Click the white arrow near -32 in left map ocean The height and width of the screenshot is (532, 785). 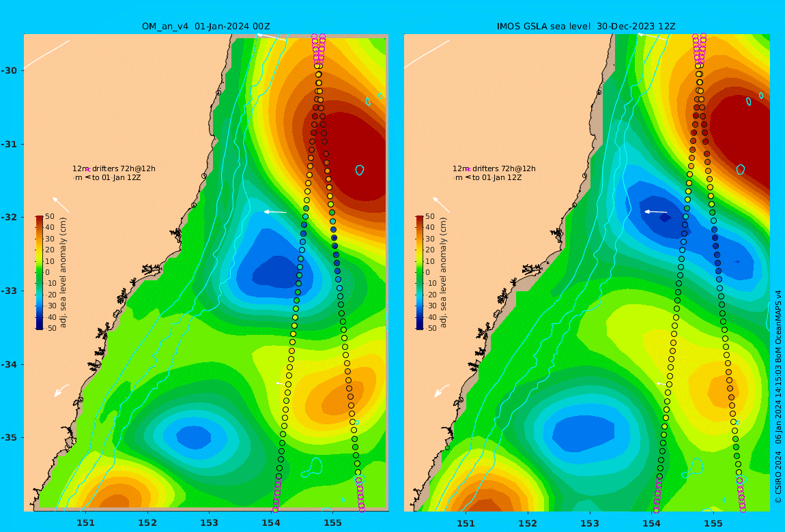coord(275,212)
